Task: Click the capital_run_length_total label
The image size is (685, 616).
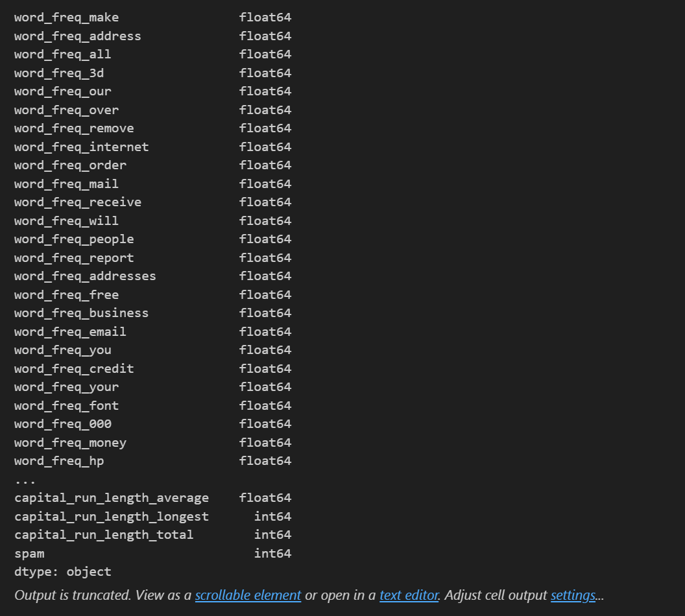Action: pyautogui.click(x=104, y=535)
